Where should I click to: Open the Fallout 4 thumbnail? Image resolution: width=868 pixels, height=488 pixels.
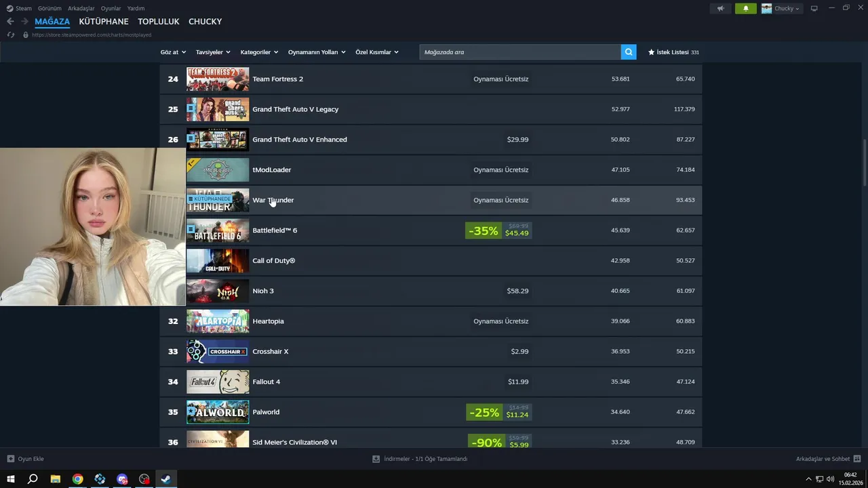click(218, 382)
